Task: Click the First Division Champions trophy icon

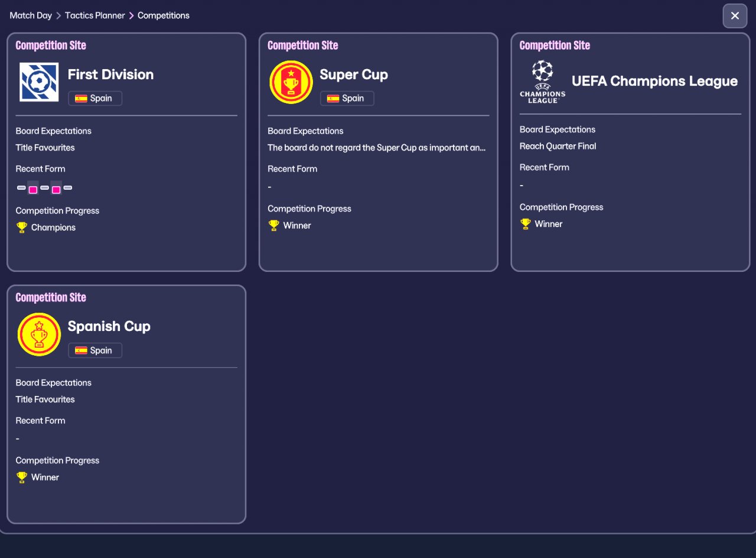Action: click(22, 228)
